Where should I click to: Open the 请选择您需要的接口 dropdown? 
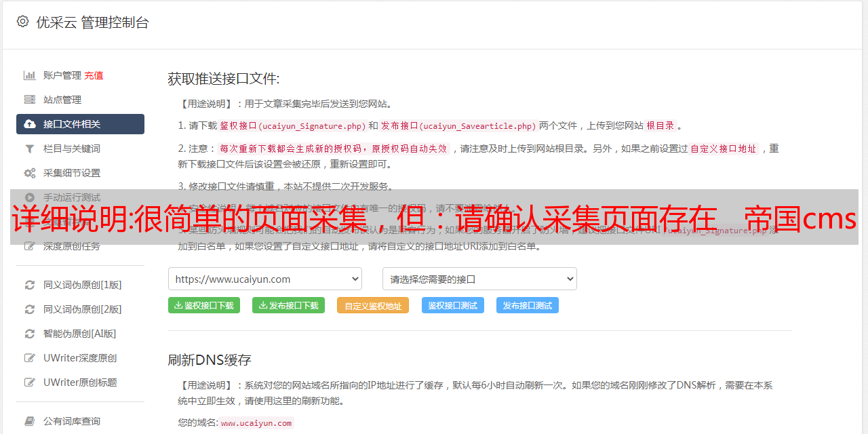[x=479, y=279]
